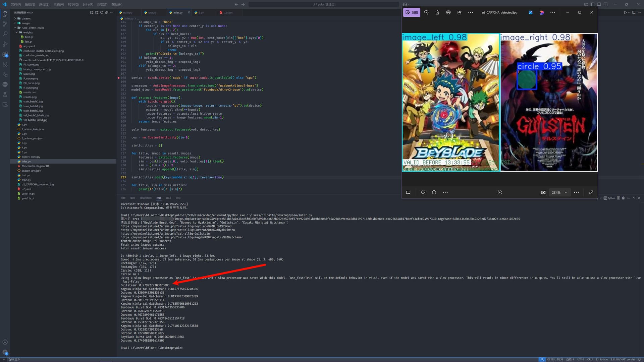The width and height of the screenshot is (644, 362).
Task: Close the infer.py tab
Action: 189,12
